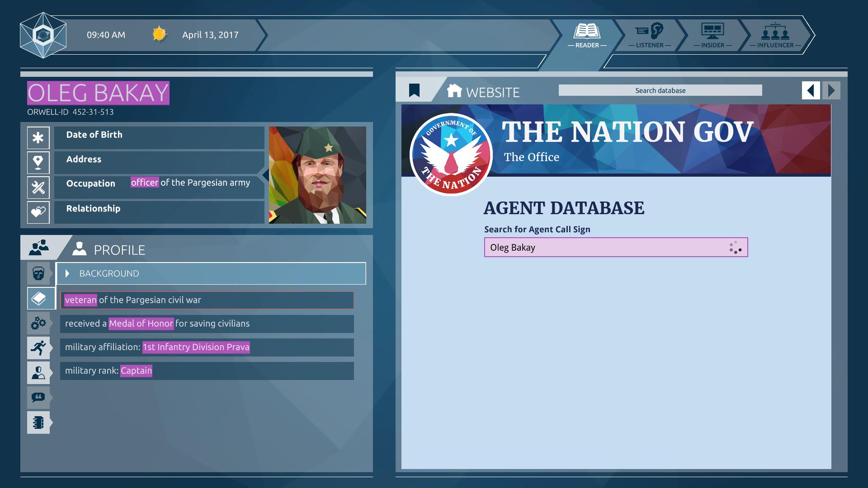Select the Date of Birth asterisk icon
868x488 pixels.
[x=38, y=138]
